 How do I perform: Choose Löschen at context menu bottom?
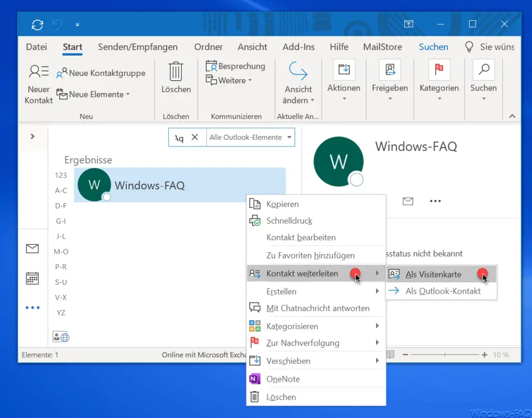[x=316, y=397]
